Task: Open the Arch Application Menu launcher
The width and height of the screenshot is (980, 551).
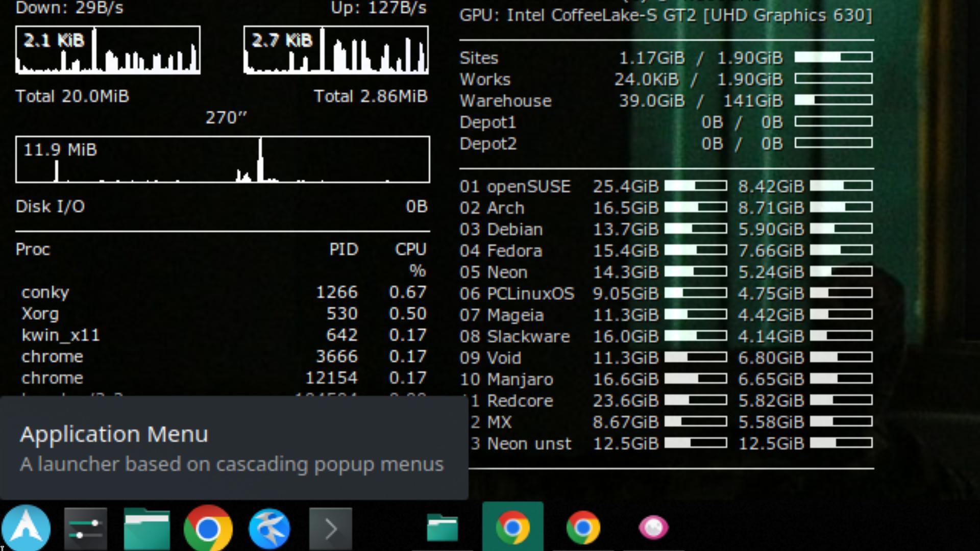Action: [x=26, y=528]
